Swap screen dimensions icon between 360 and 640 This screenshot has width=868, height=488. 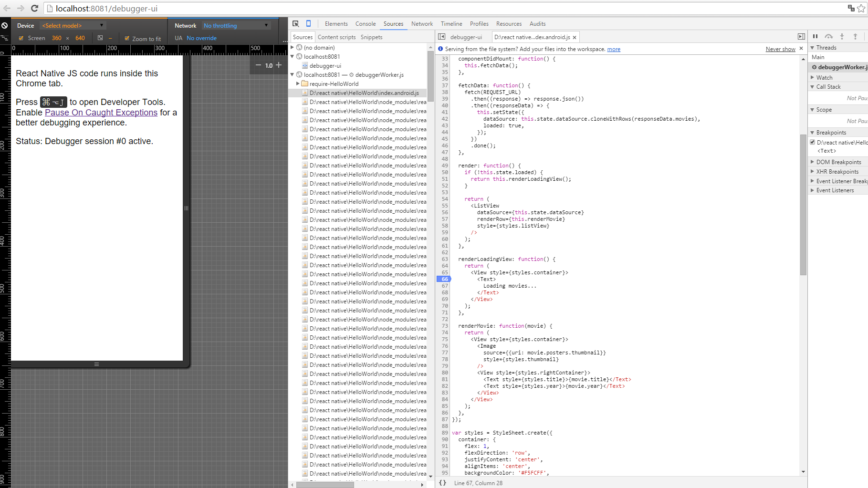pos(67,38)
